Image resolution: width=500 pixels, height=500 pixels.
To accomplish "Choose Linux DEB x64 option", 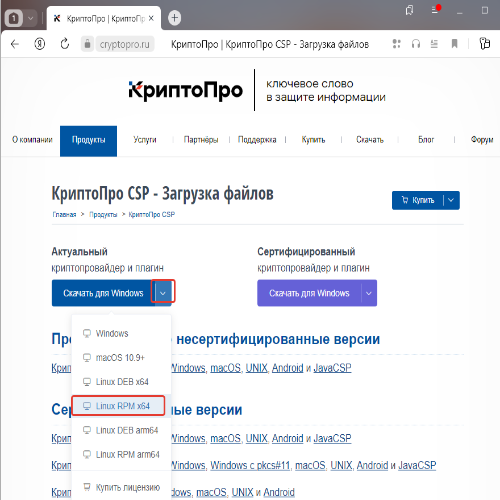I will (x=122, y=382).
